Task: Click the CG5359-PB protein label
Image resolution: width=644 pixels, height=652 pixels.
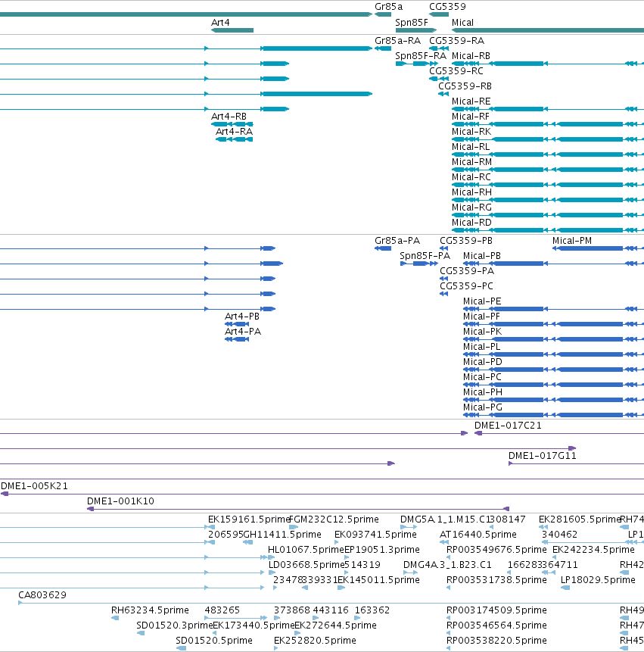Action: pos(466,241)
